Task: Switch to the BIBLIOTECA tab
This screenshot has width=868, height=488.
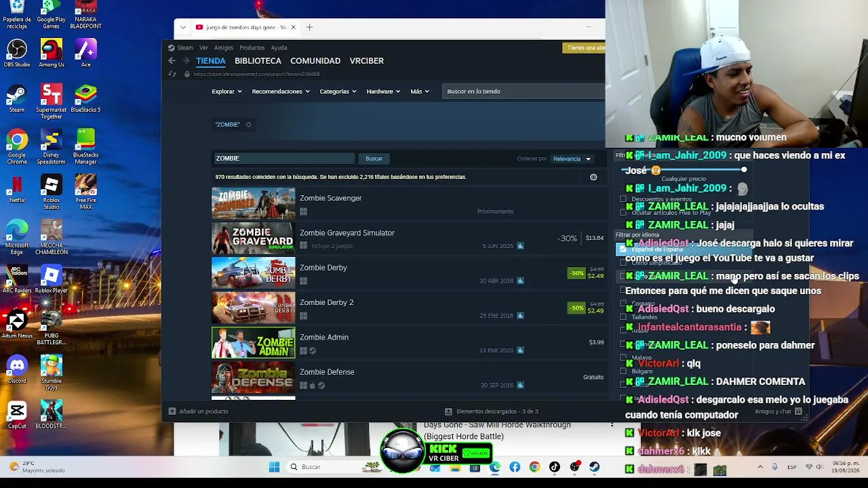Action: [x=258, y=60]
